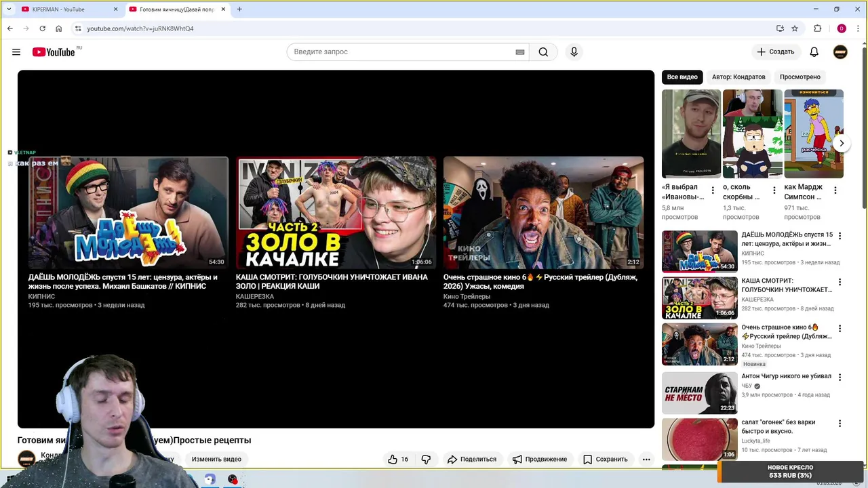Open the салат огонек sidebar thumbnail

pyautogui.click(x=700, y=439)
